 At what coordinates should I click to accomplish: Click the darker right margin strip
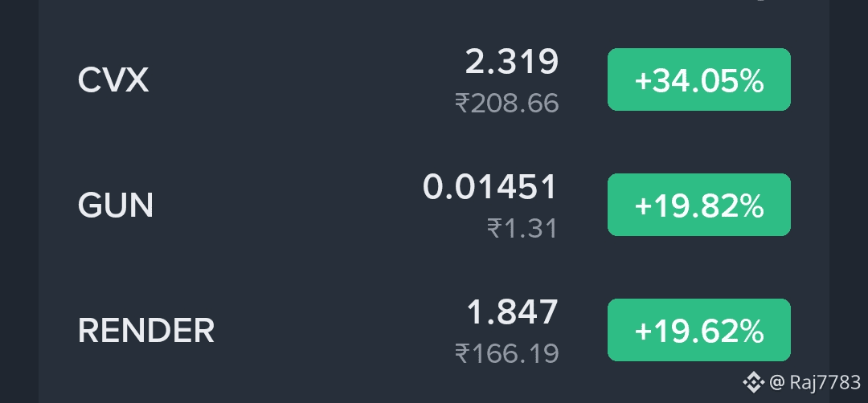click(x=849, y=201)
